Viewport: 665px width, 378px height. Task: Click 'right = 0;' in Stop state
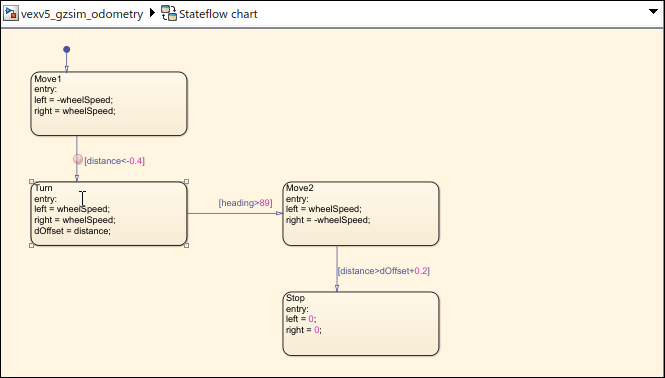coord(304,330)
